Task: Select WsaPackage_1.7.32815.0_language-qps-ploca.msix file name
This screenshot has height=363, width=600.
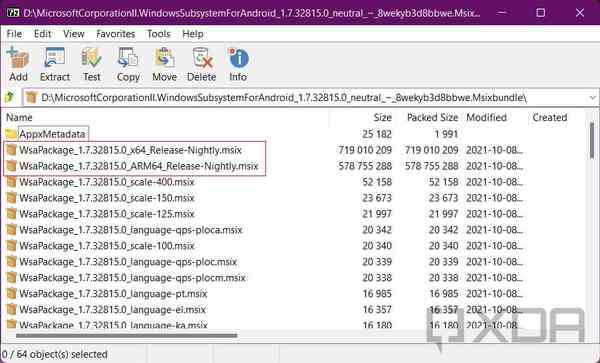Action: click(131, 230)
